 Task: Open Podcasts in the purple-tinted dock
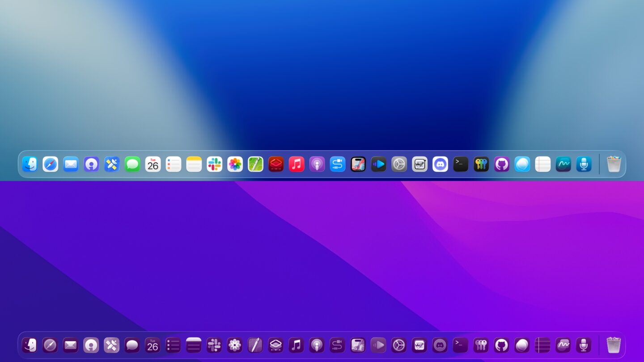[317, 345]
